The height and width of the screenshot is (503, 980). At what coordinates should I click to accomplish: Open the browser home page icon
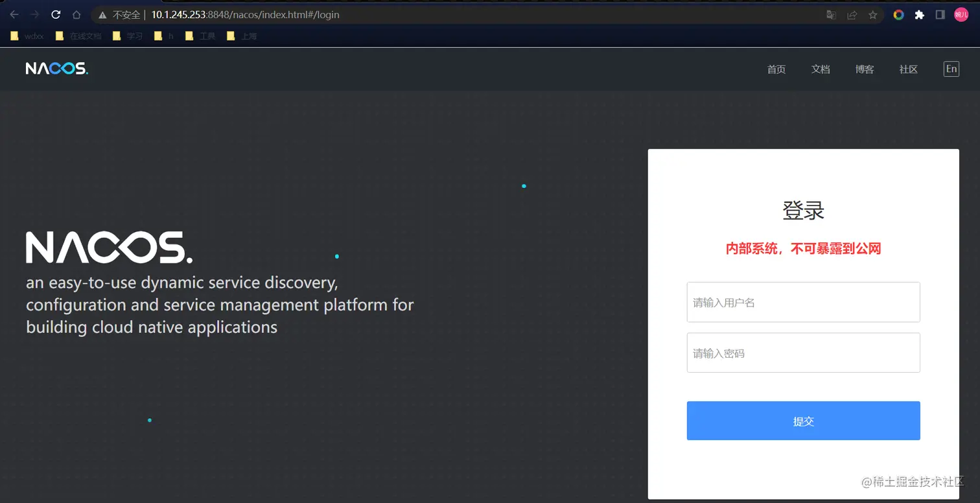pyautogui.click(x=76, y=14)
